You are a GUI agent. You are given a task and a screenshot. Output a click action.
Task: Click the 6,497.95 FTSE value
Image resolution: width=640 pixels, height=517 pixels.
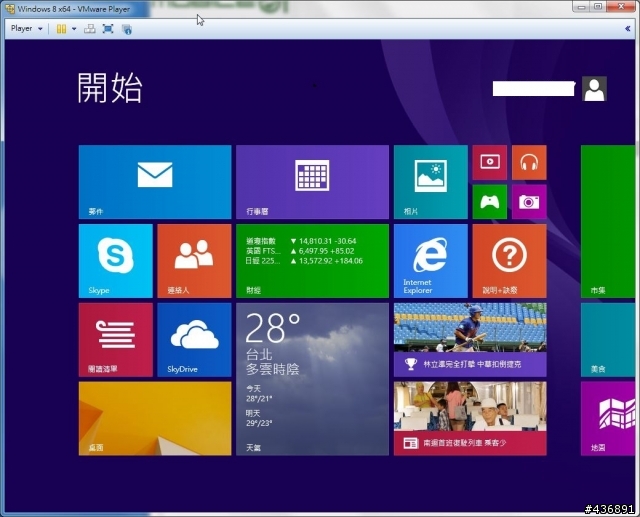(x=313, y=251)
